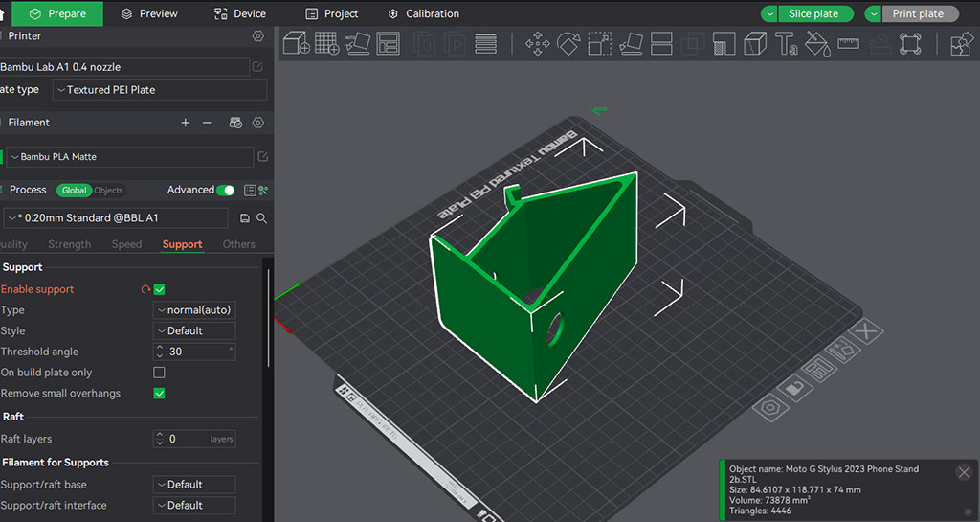Screen dimensions: 980x522
Task: Click the green filament color swatch
Action: 2,157
